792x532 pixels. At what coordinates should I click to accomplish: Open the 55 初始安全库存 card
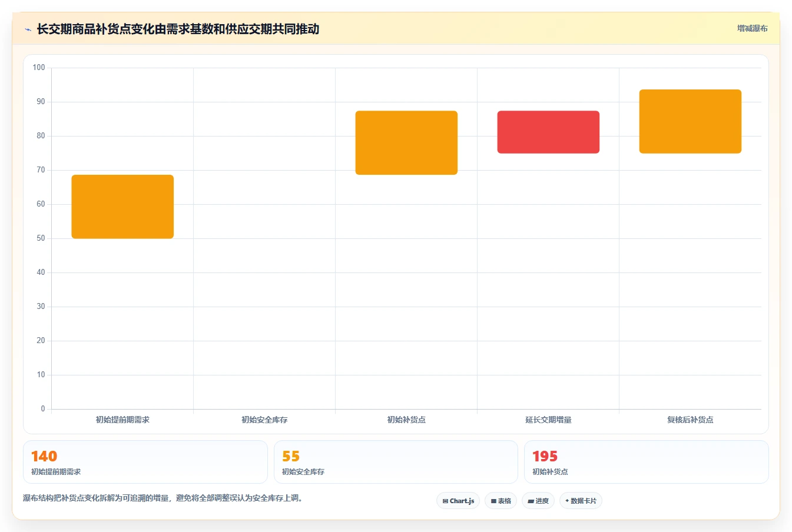pos(396,462)
